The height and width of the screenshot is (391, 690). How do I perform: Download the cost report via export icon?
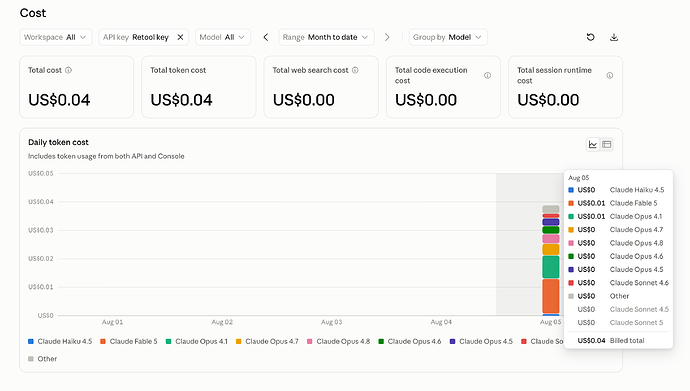(614, 37)
